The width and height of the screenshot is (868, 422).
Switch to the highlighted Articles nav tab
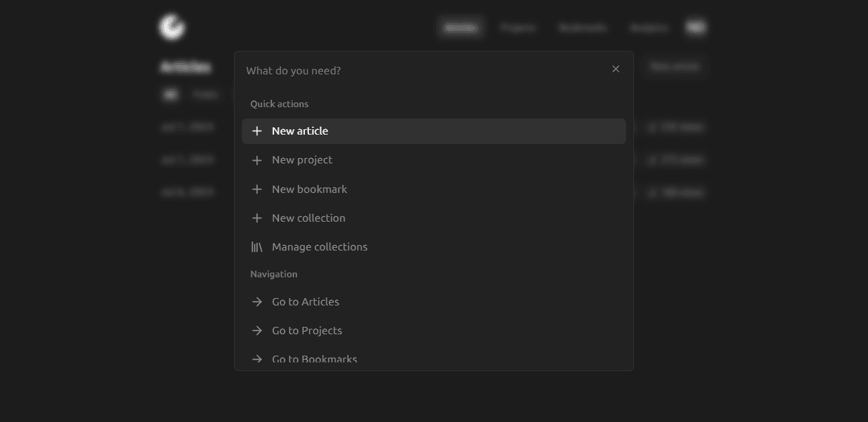coord(461,27)
